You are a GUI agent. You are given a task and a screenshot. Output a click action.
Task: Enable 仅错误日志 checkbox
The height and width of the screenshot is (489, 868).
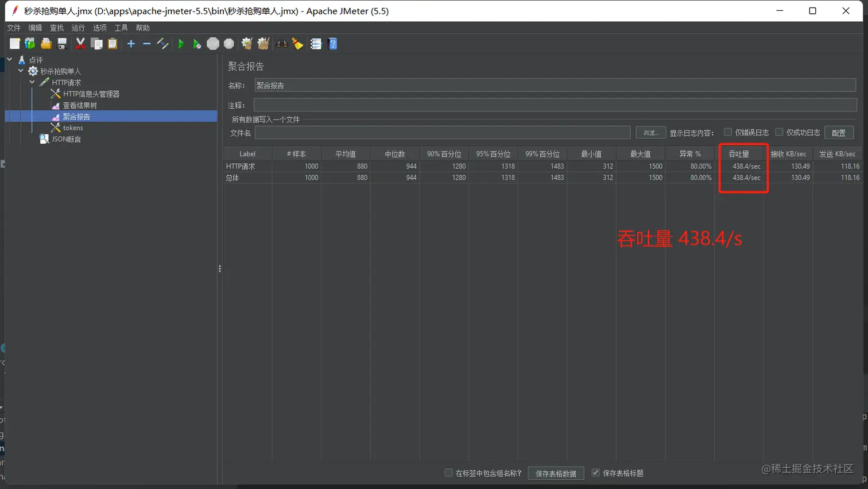727,132
